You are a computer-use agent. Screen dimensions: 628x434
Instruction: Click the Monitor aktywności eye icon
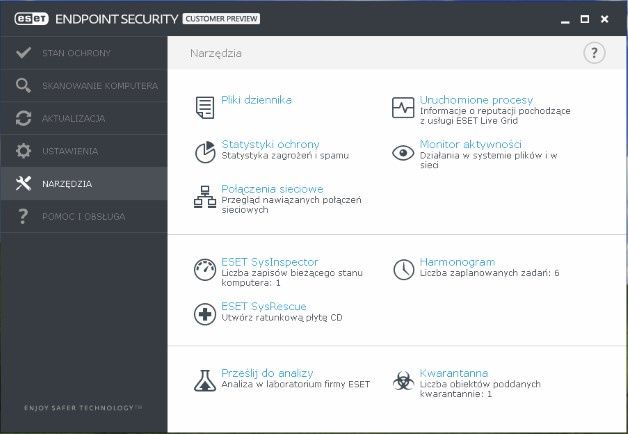(x=403, y=153)
